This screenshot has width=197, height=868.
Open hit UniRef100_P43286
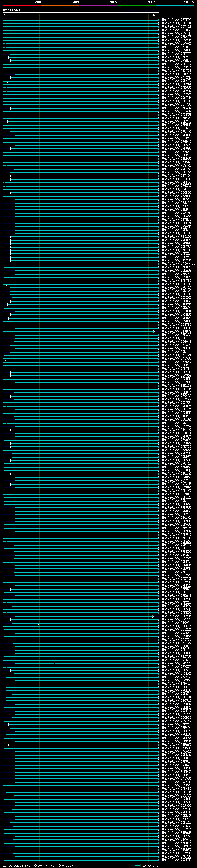coord(177,260)
